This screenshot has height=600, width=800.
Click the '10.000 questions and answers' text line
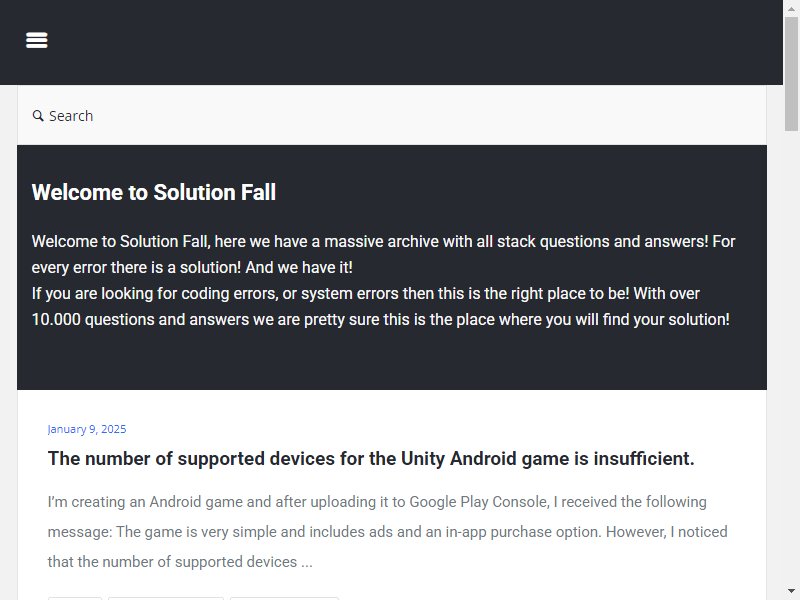click(381, 319)
